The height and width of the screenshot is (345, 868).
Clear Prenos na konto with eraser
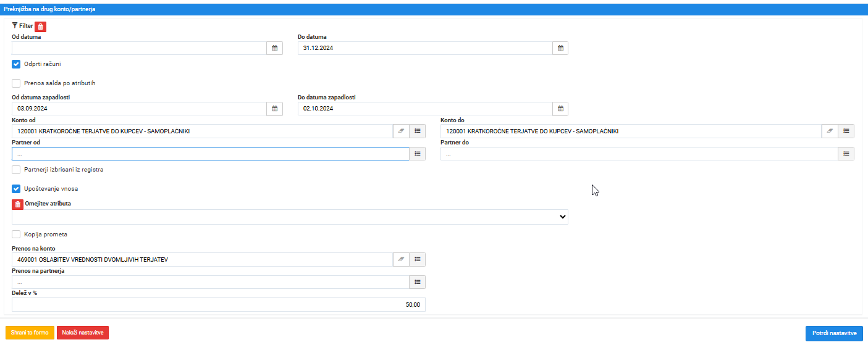401,260
